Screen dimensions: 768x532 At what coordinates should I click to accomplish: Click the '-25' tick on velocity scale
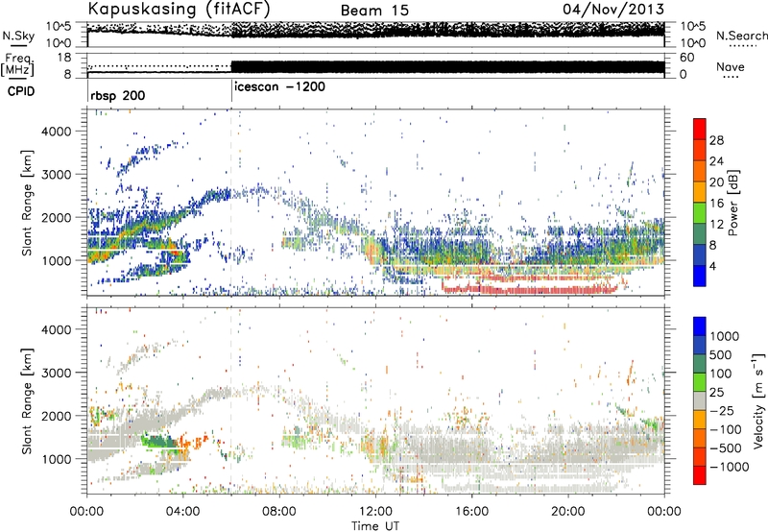[x=723, y=410]
